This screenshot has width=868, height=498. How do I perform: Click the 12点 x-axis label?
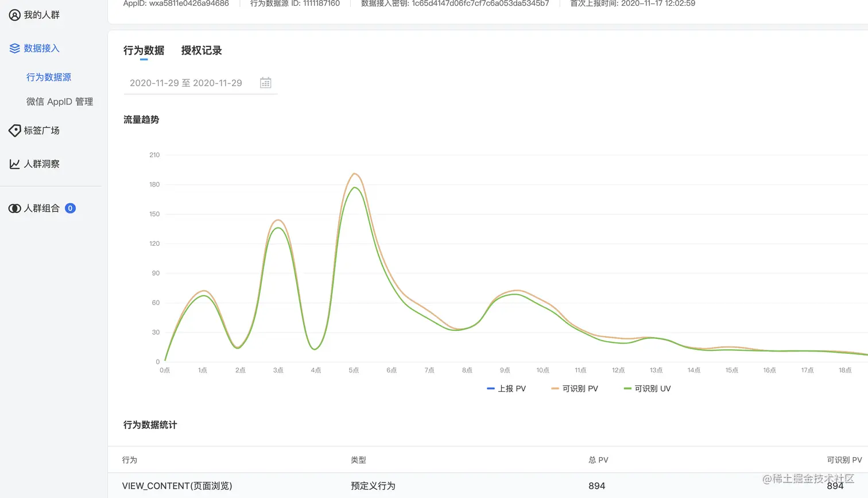[618, 370]
